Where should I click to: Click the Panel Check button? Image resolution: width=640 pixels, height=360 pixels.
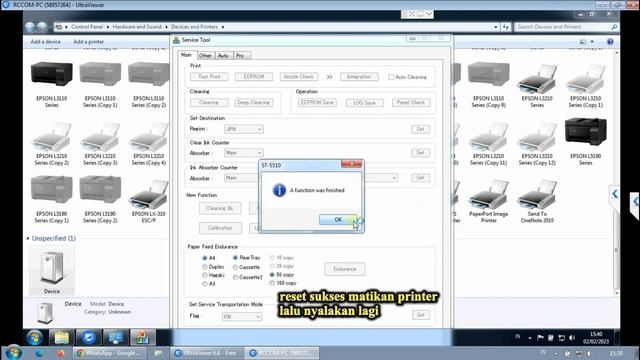(x=411, y=102)
